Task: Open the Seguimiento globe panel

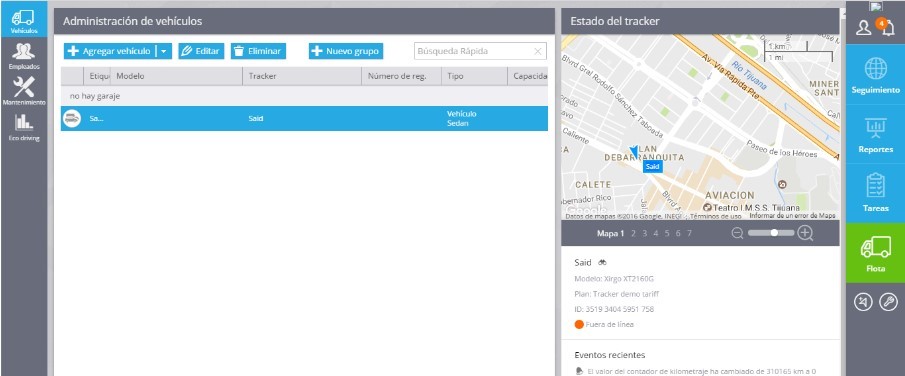Action: [875, 75]
